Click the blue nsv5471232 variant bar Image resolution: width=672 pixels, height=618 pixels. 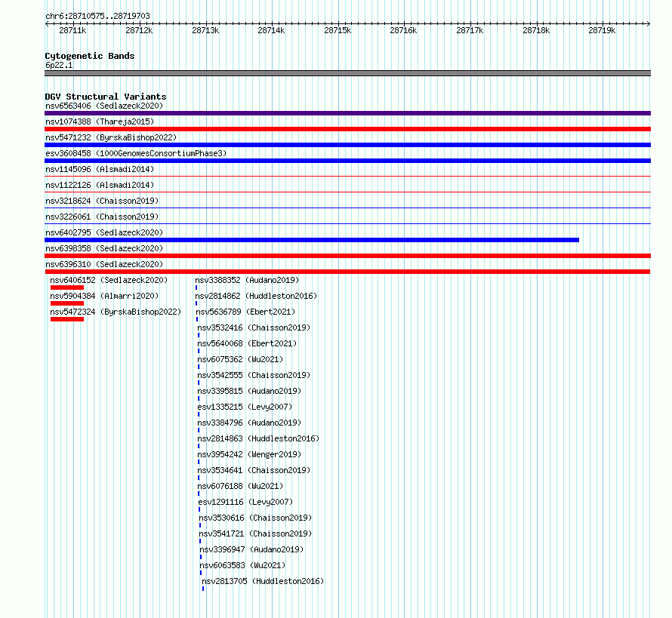[x=347, y=145]
